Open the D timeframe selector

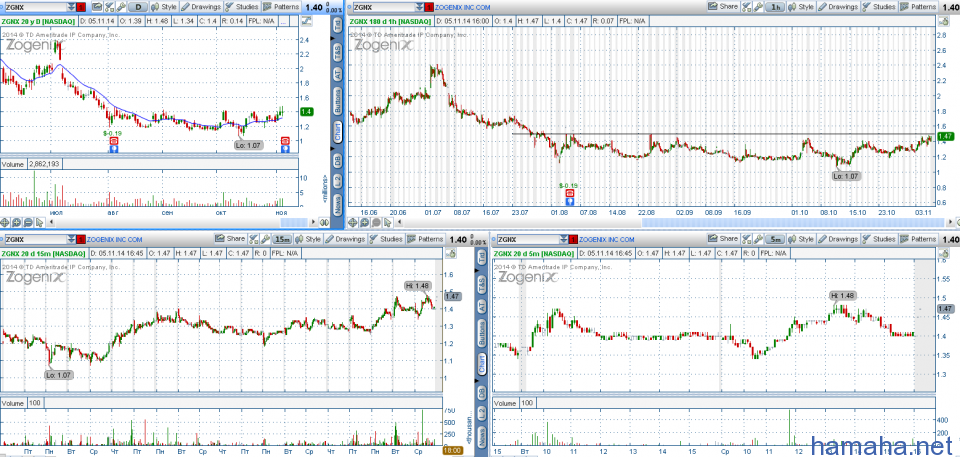[138, 7]
